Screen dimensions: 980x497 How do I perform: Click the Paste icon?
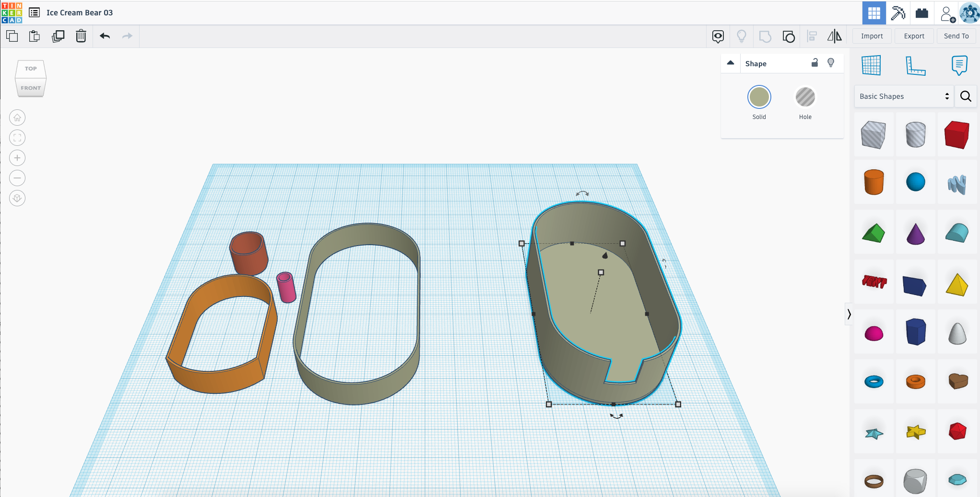[35, 36]
